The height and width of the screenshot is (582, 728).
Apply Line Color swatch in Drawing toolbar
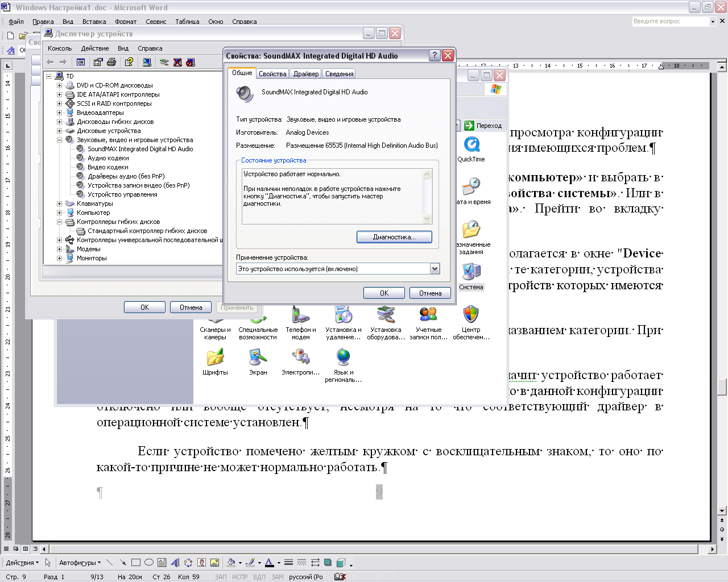pos(250,563)
